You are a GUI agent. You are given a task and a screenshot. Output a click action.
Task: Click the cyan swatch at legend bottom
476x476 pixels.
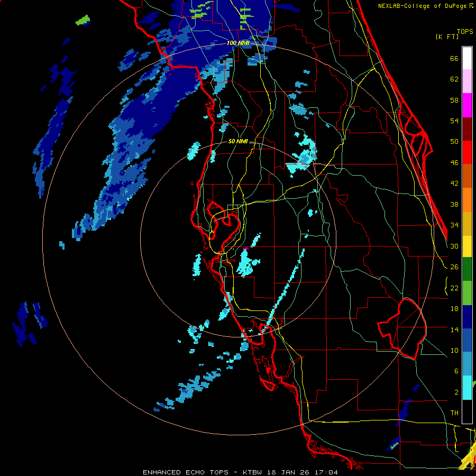point(467,388)
